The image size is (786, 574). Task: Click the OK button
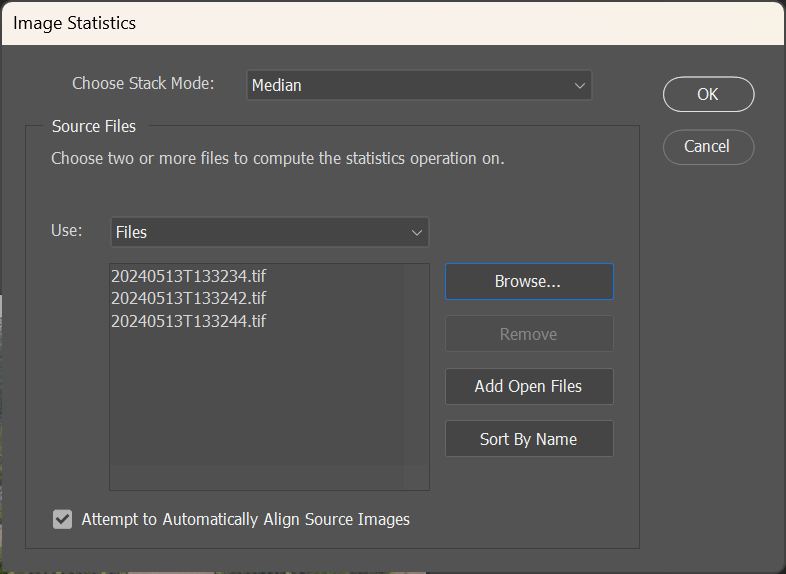click(708, 94)
